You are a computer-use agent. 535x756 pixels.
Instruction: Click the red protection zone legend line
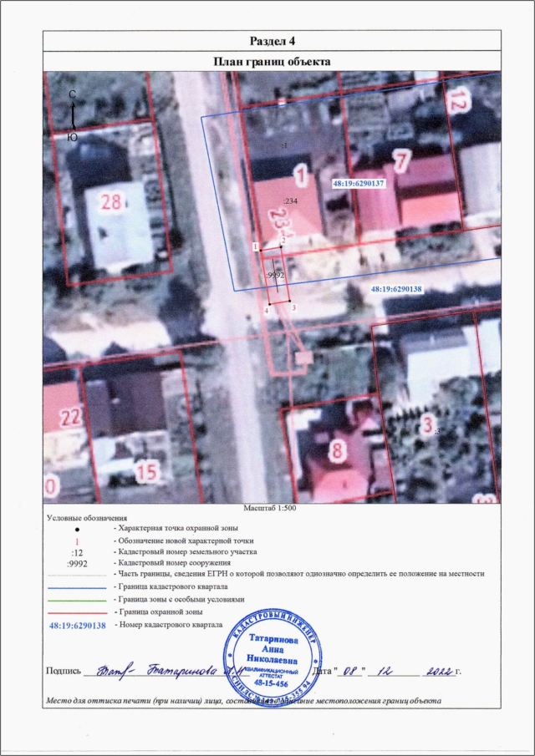77,613
